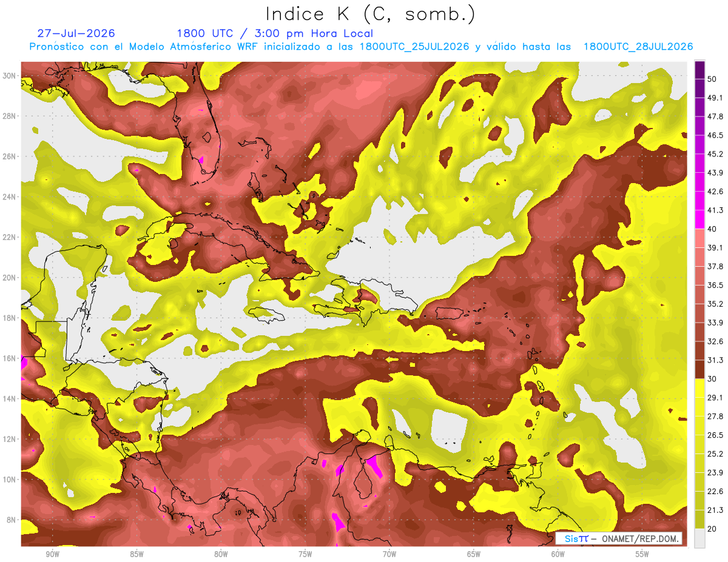Click the colorbar label "49.1"
This screenshot has height=562, width=728.
[x=715, y=98]
